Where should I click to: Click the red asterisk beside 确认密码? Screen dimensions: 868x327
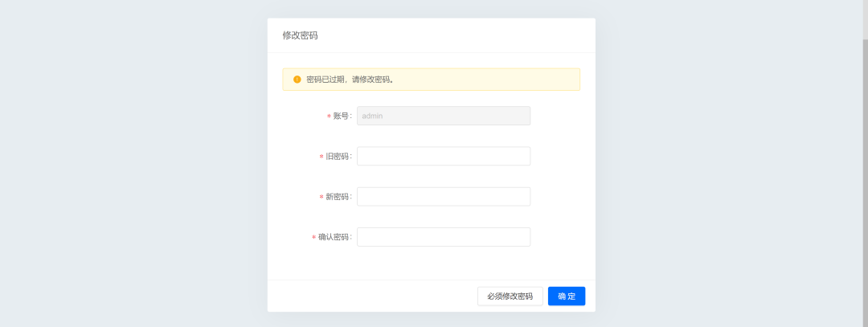pyautogui.click(x=314, y=238)
